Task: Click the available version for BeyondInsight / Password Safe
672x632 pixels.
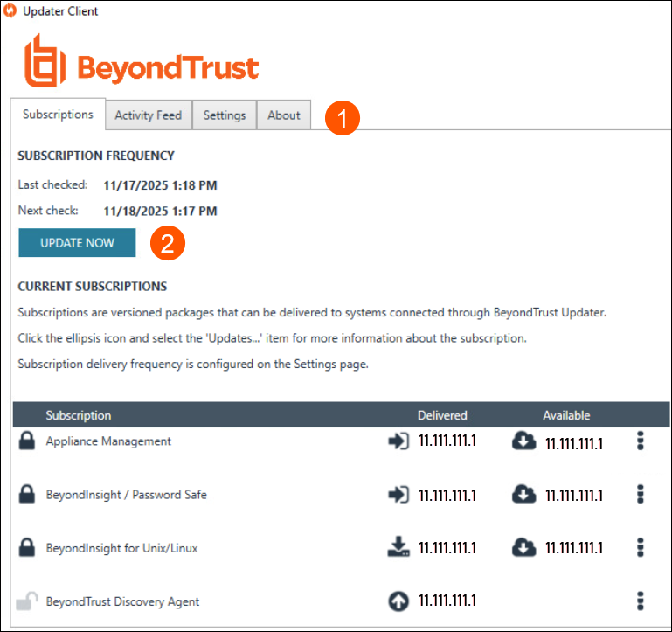Action: pyautogui.click(x=574, y=496)
